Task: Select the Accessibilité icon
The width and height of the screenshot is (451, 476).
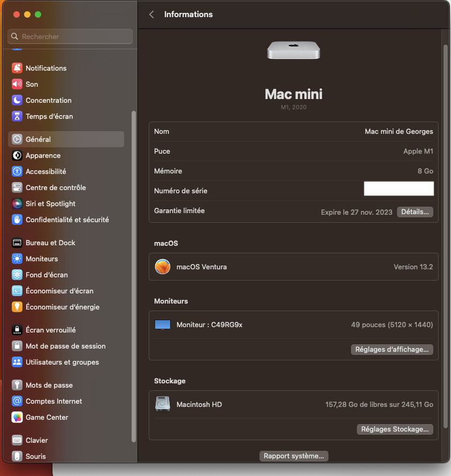Action: coord(17,171)
